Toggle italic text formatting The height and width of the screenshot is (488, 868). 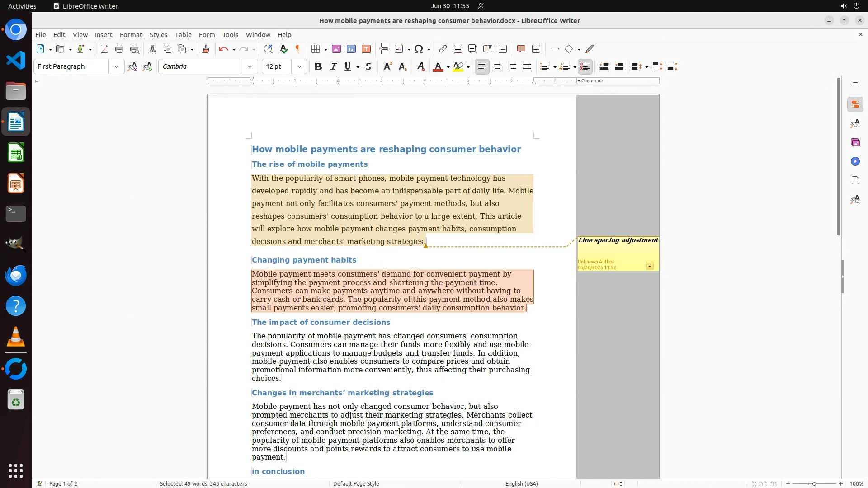click(x=333, y=66)
